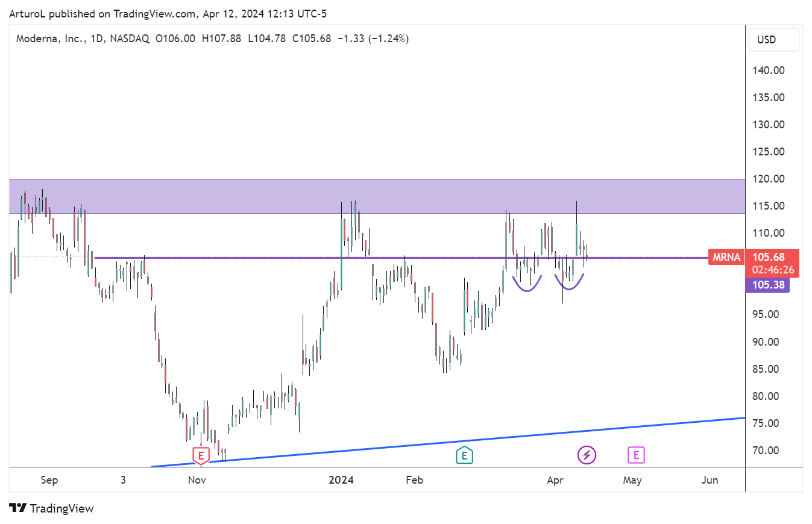Screen dimensions: 812x524
Task: Select the purple resistance zone rectangle
Action: pyautogui.click(x=377, y=196)
